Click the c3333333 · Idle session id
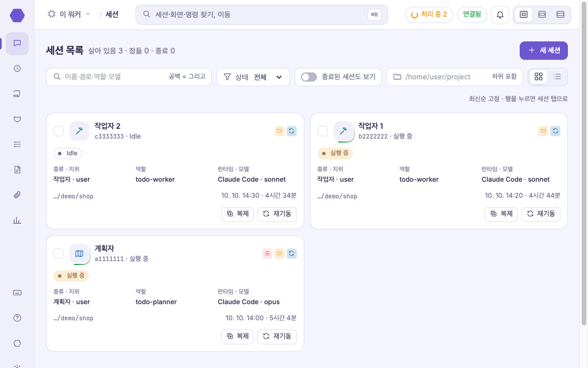This screenshot has height=368, width=588. coord(118,136)
